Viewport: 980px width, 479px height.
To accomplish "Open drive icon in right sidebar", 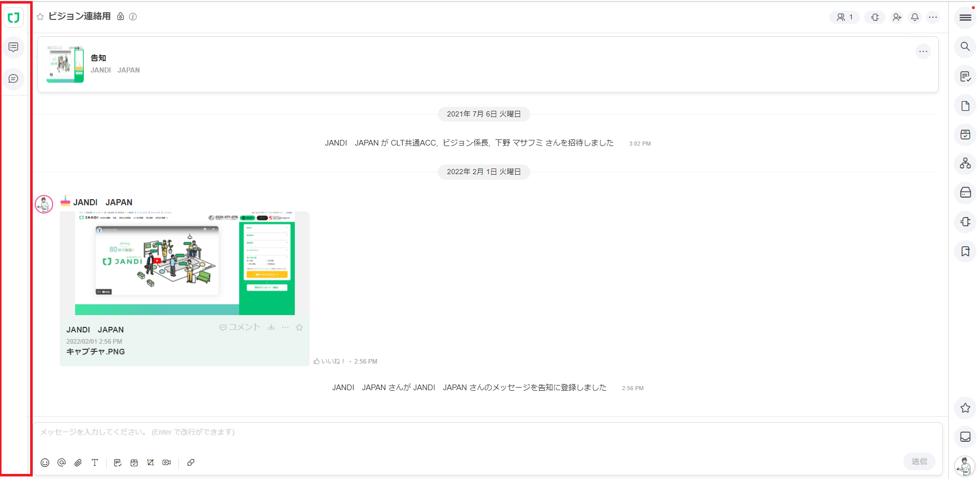I will [x=965, y=193].
